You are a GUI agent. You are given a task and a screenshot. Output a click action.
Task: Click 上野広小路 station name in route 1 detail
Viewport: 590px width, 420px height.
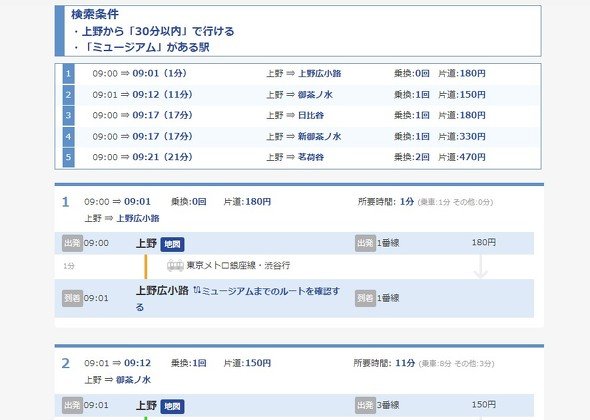pyautogui.click(x=162, y=291)
